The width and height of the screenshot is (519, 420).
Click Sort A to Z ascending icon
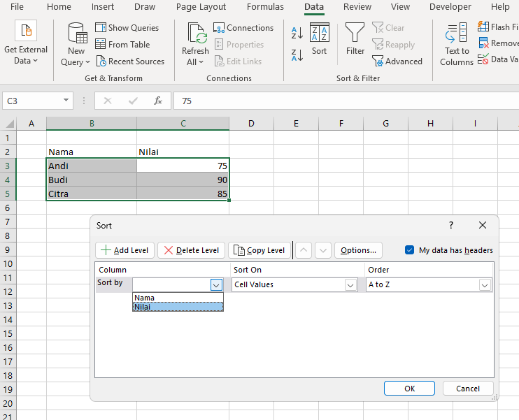[x=297, y=33]
